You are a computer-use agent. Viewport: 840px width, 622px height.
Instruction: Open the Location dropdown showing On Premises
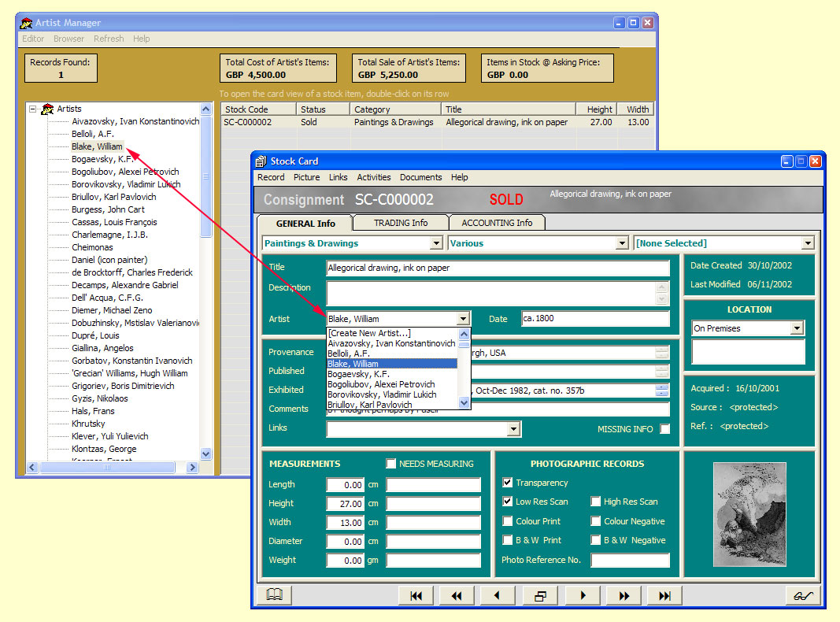[797, 328]
